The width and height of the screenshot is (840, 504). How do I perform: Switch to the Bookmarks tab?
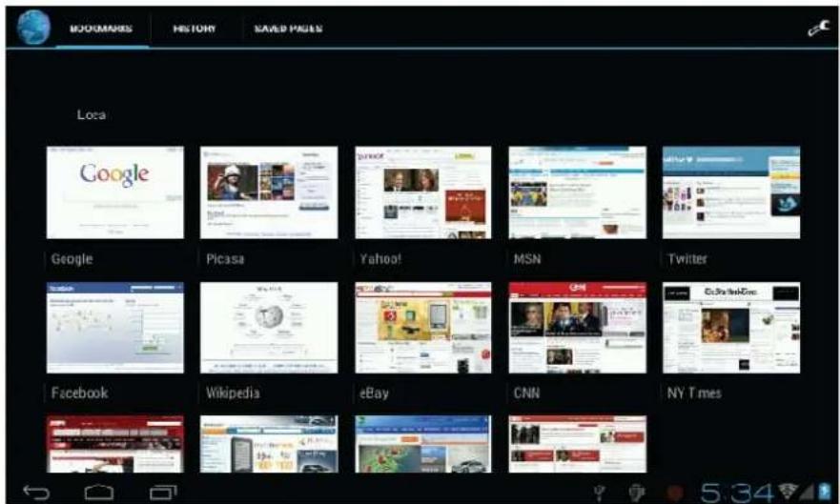pos(101,29)
